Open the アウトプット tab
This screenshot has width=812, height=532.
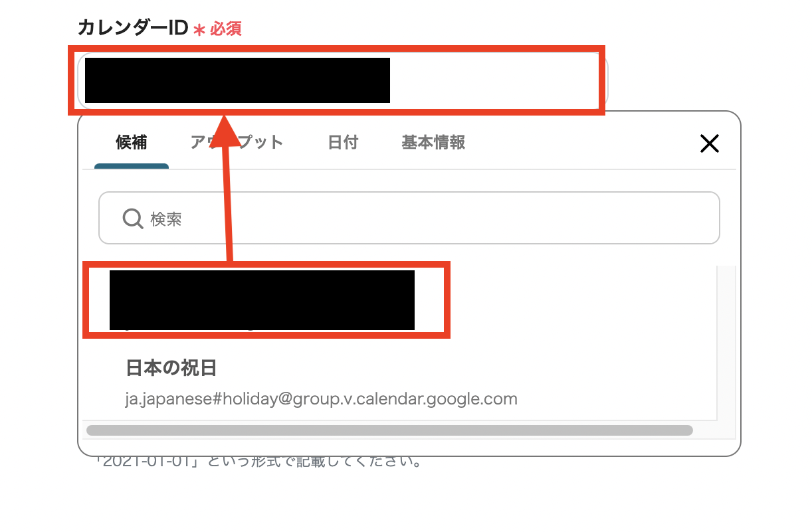237,142
